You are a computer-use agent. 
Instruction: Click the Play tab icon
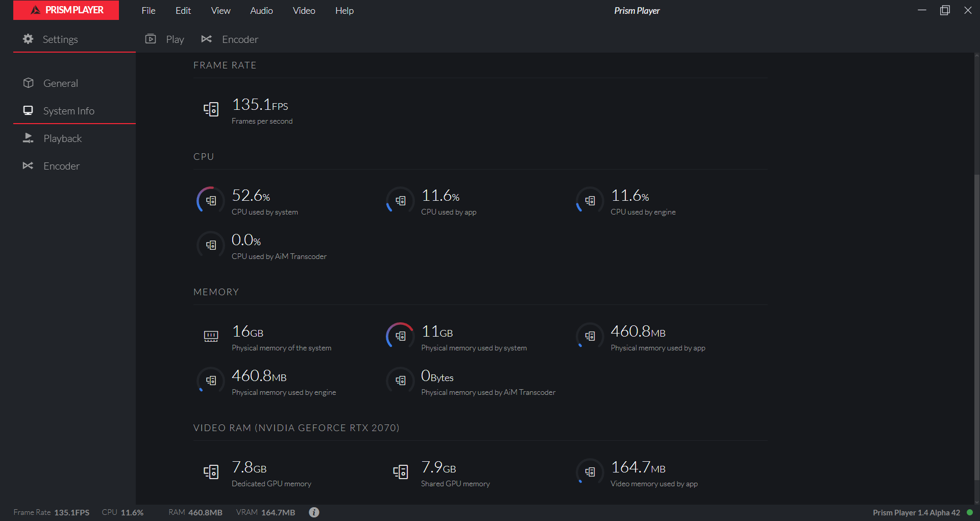coord(151,39)
